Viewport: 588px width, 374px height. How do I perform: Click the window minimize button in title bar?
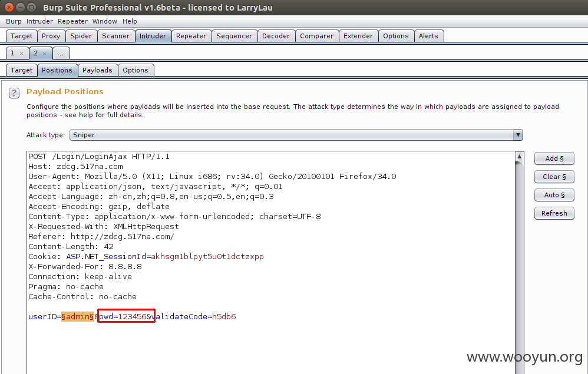click(x=21, y=7)
